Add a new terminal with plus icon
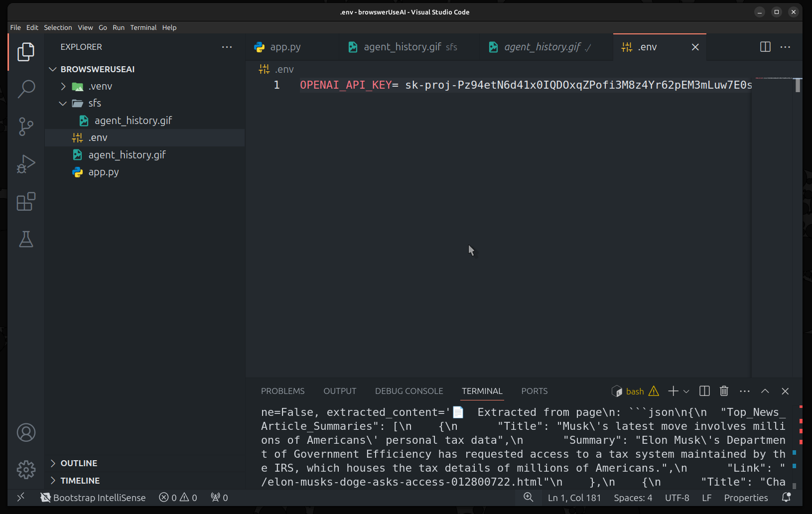The image size is (812, 514). [x=673, y=391]
